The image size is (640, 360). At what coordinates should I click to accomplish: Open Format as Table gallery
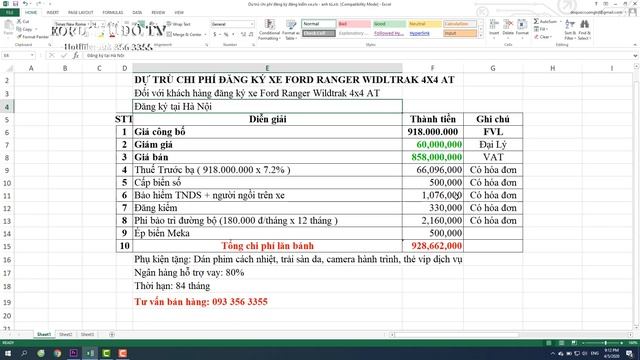tap(291, 29)
